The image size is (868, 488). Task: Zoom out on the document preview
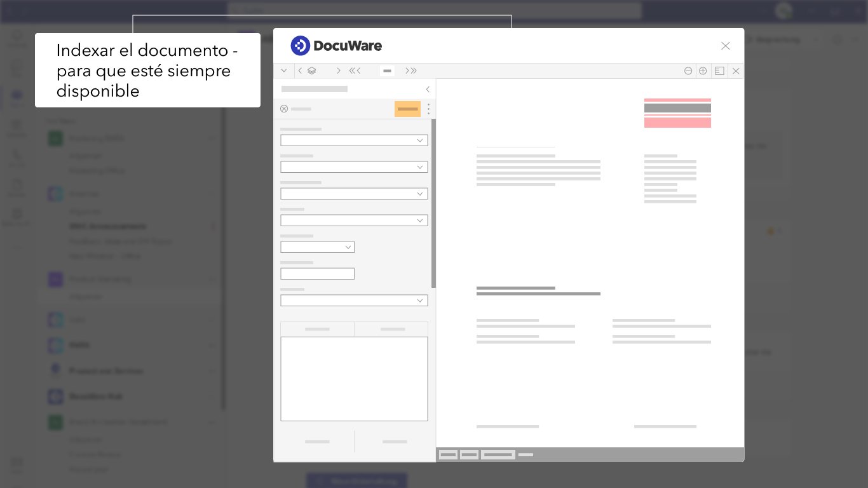[688, 71]
